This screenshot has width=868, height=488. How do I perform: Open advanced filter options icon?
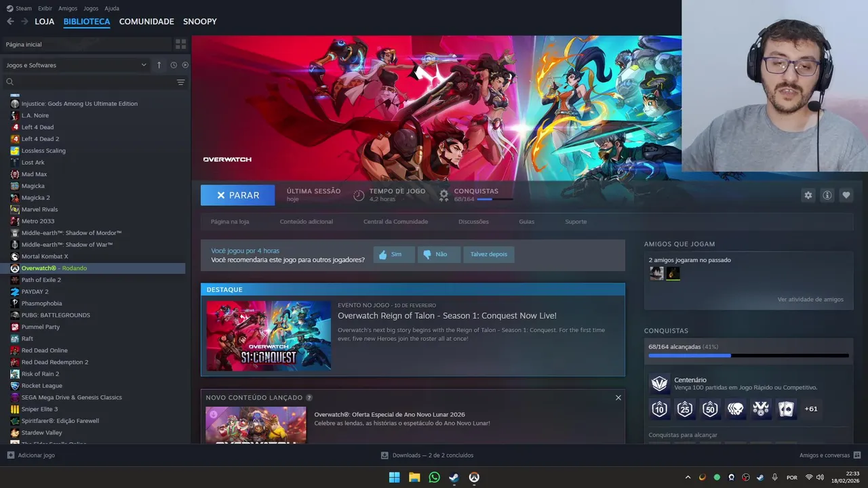pos(180,82)
